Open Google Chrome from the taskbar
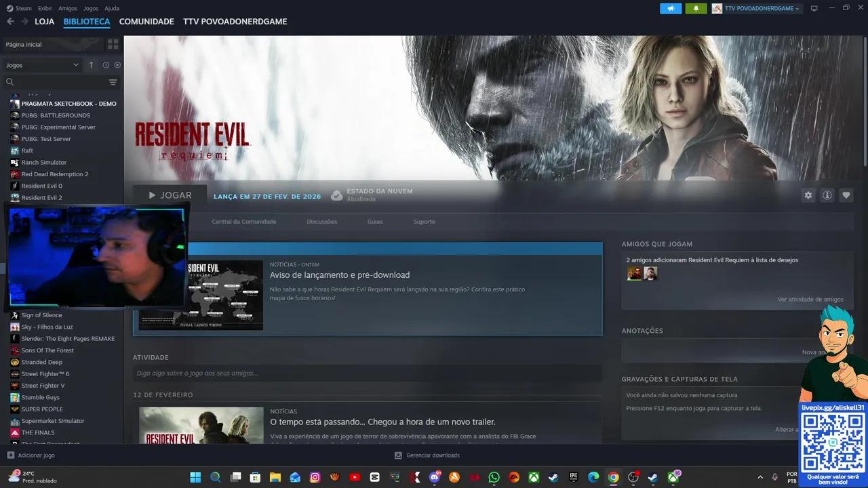 point(613,477)
